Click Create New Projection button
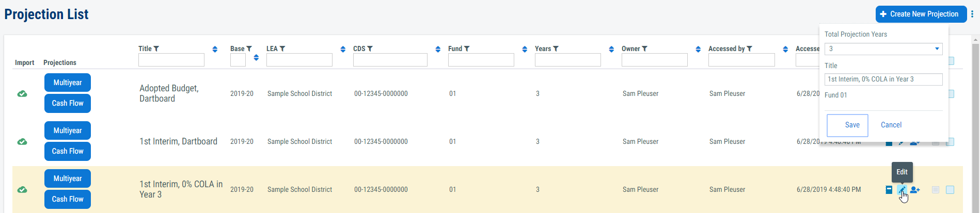 click(921, 14)
